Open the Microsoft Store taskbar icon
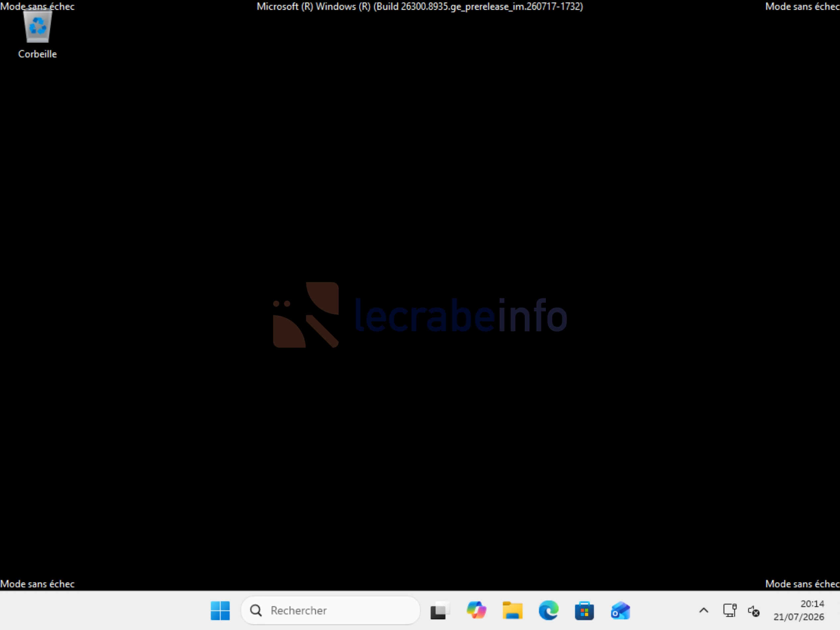The image size is (840, 630). click(x=584, y=610)
